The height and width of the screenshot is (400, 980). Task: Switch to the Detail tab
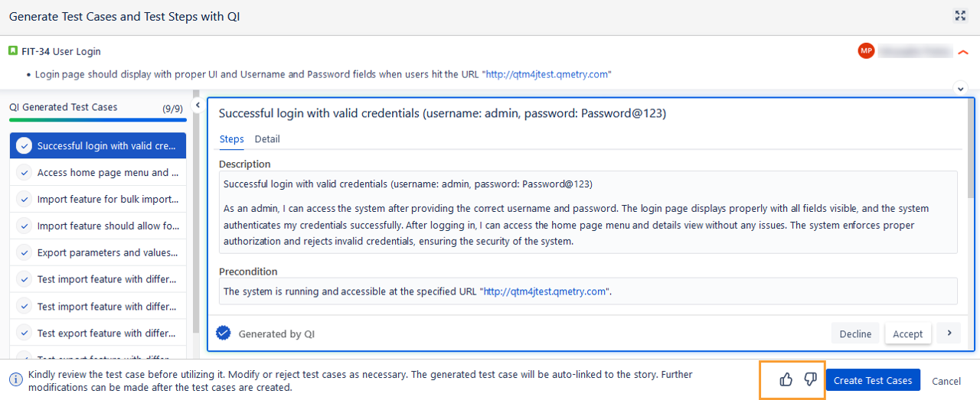(x=267, y=139)
